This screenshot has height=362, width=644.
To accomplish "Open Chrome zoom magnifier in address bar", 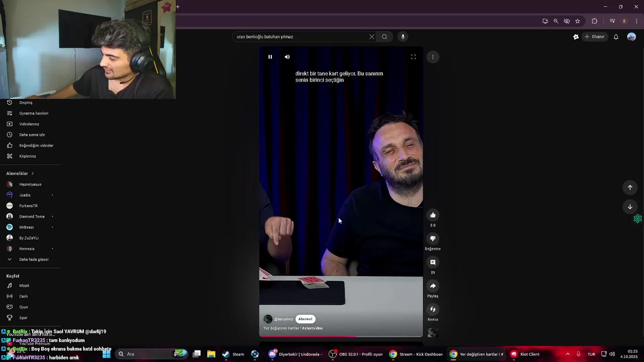I will tap(556, 21).
